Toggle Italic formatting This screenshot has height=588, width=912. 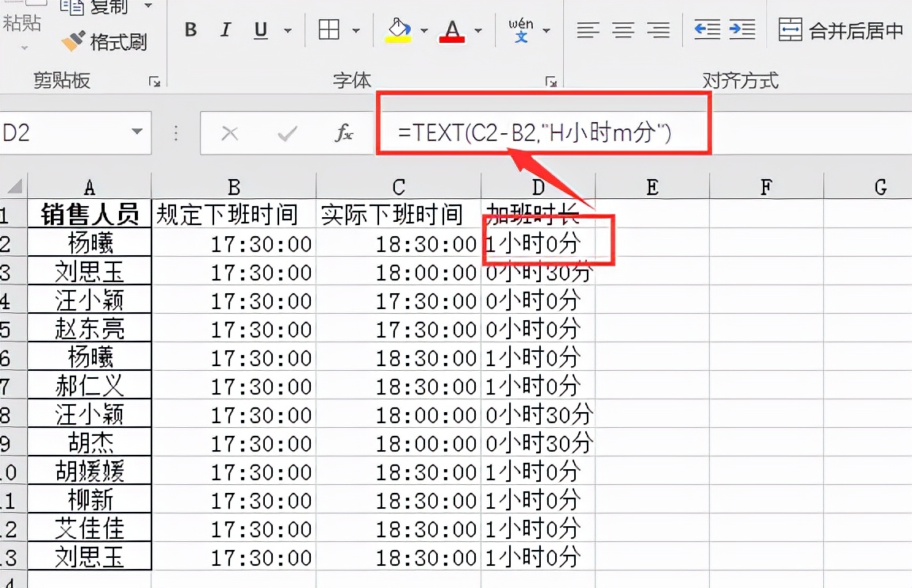[x=226, y=29]
